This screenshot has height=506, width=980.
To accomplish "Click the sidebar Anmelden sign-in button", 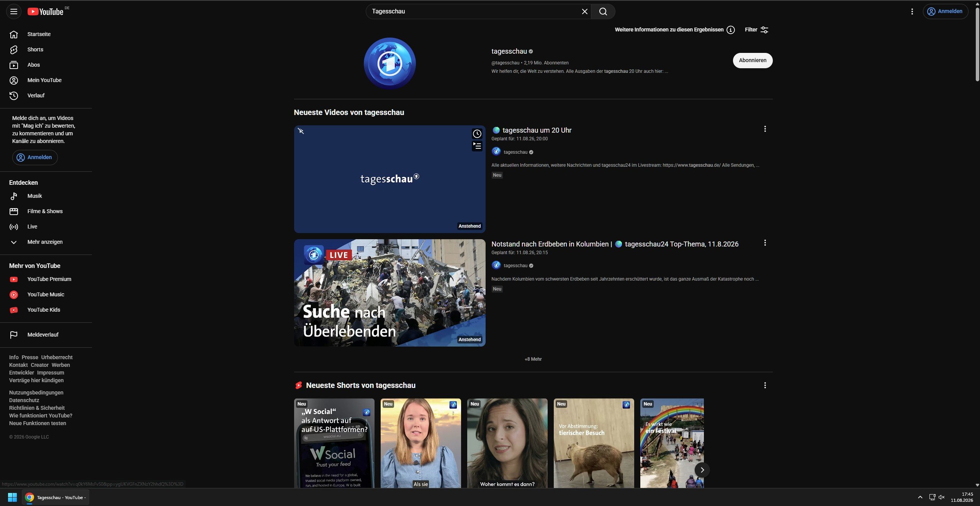I will 35,158.
